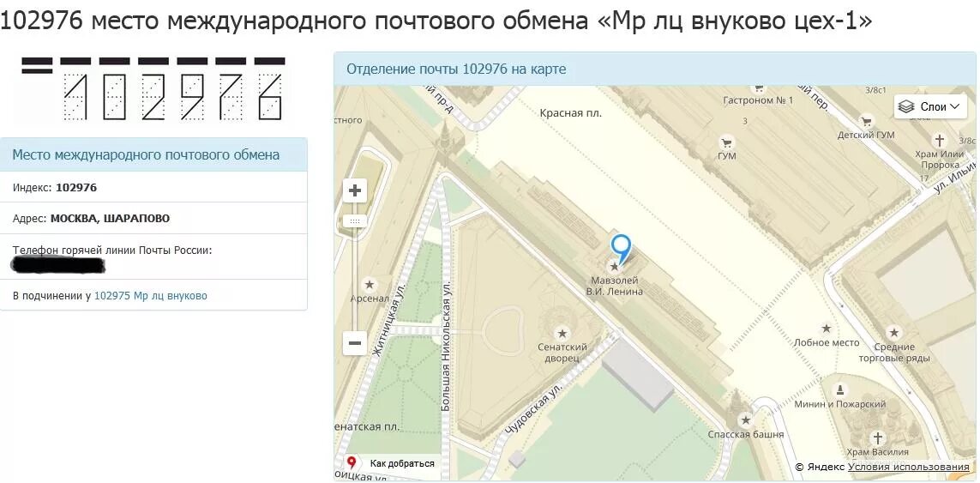
Task: Follow the 102975 Мр лц внуково link
Action: pos(151,296)
